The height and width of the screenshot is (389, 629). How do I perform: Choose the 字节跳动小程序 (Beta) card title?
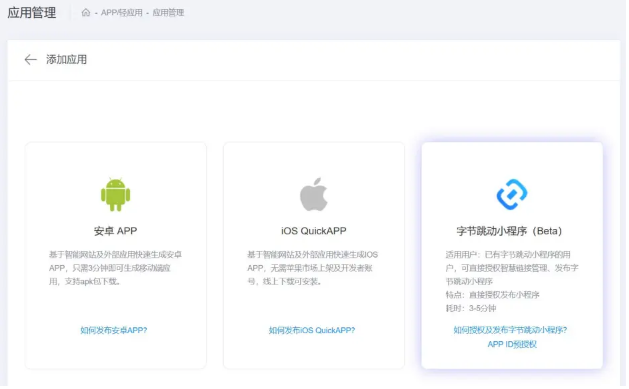point(509,231)
